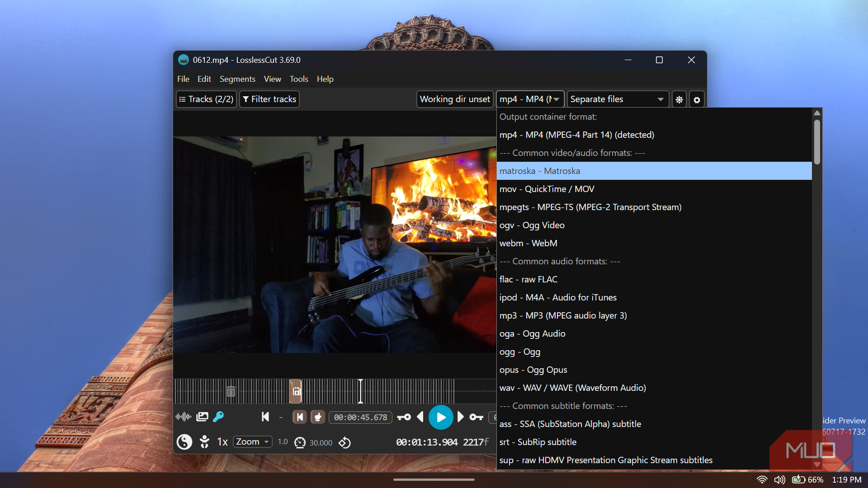
Task: Open the Tools menu
Action: coord(299,79)
